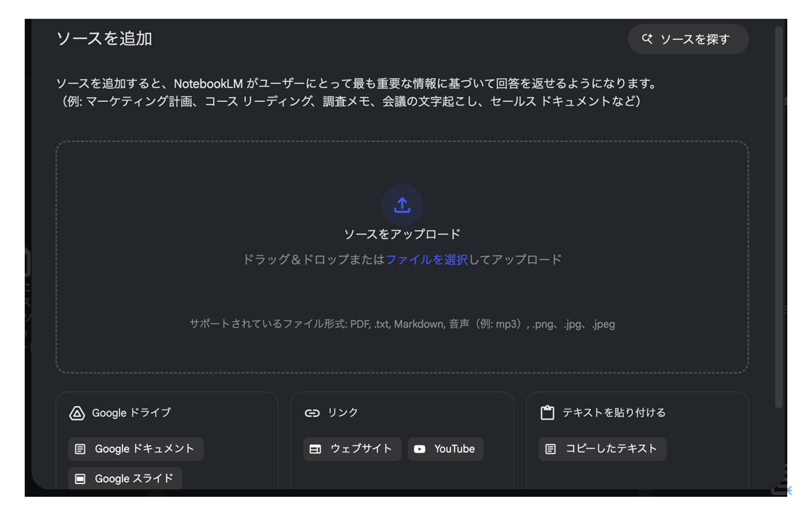Add a source from Google スライド
The image size is (812, 516).
(x=124, y=478)
